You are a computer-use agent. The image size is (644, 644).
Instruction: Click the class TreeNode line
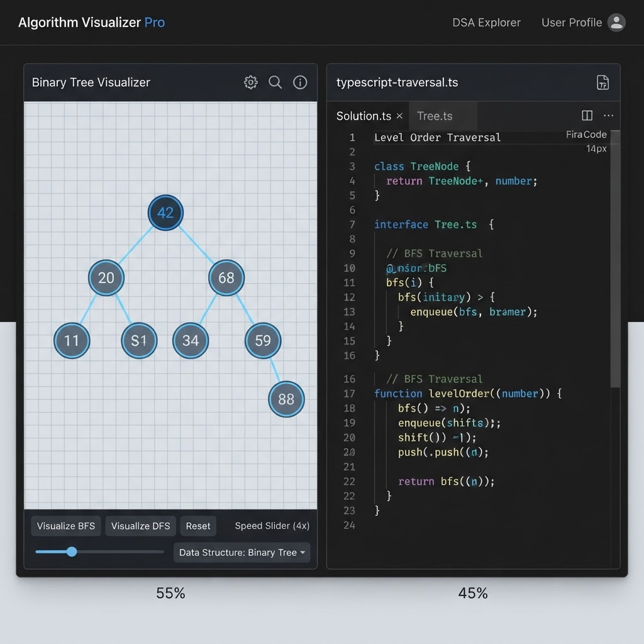(x=422, y=166)
